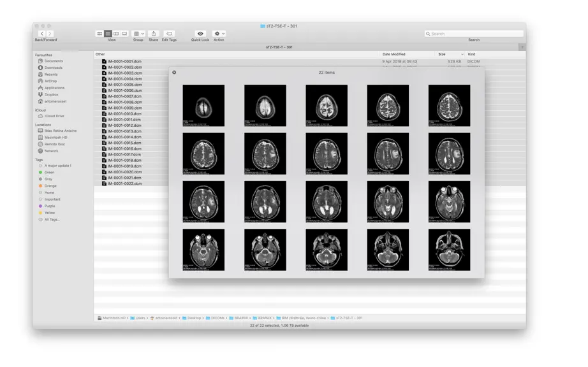Viewport: 588px width, 367px height.
Task: Click the Search field
Action: [x=474, y=34]
